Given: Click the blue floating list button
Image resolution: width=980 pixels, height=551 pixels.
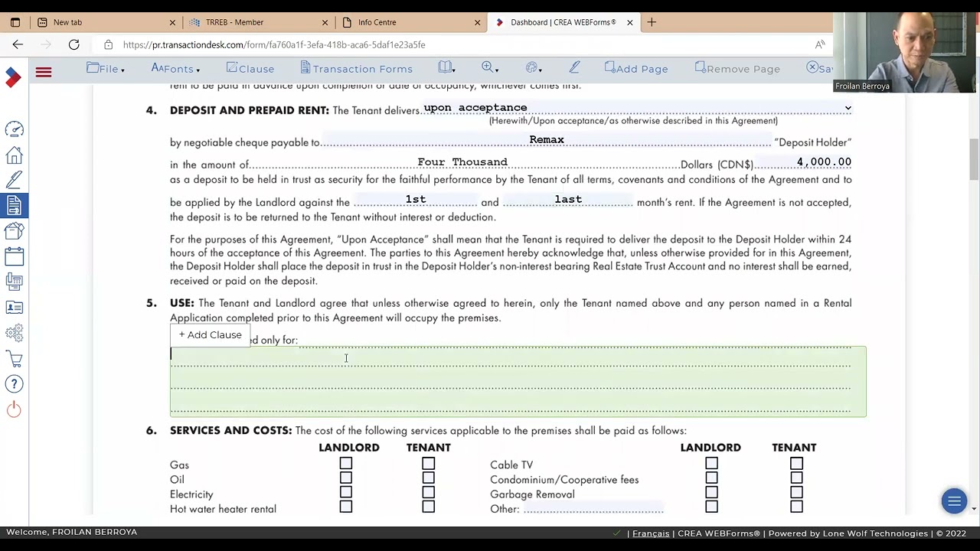Looking at the screenshot, I should pyautogui.click(x=954, y=502).
